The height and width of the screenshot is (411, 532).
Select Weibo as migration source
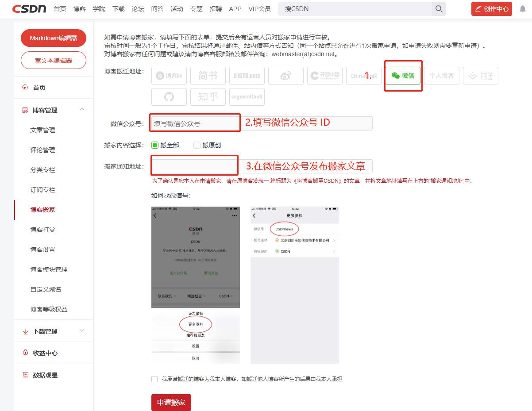click(x=286, y=76)
